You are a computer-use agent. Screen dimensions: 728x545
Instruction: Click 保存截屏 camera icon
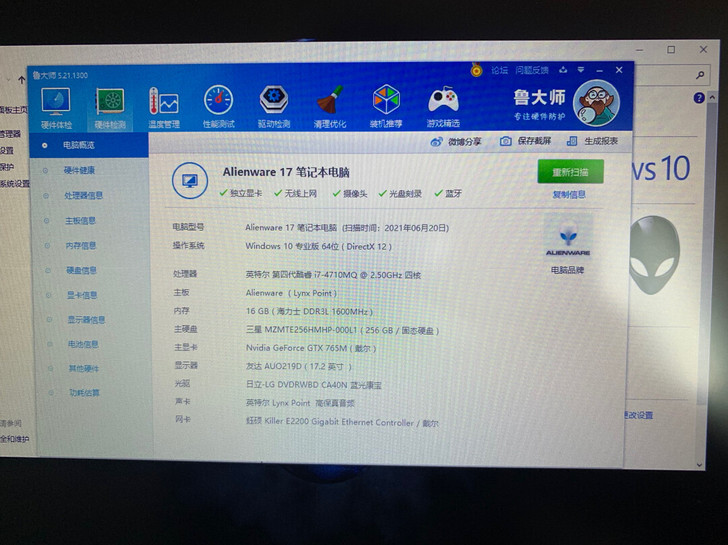pos(506,141)
